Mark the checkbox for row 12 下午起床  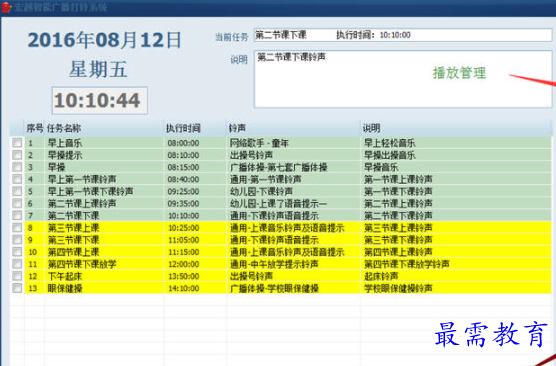pos(17,276)
